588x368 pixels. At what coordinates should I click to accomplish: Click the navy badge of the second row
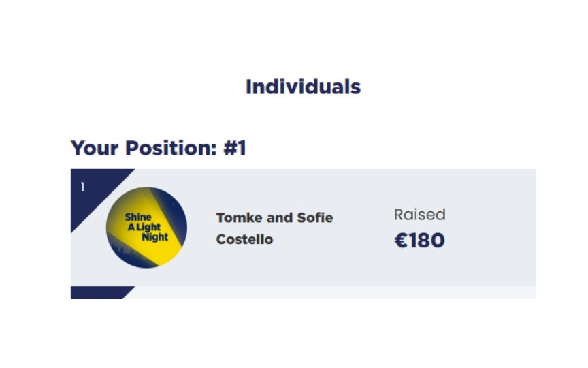[102, 292]
